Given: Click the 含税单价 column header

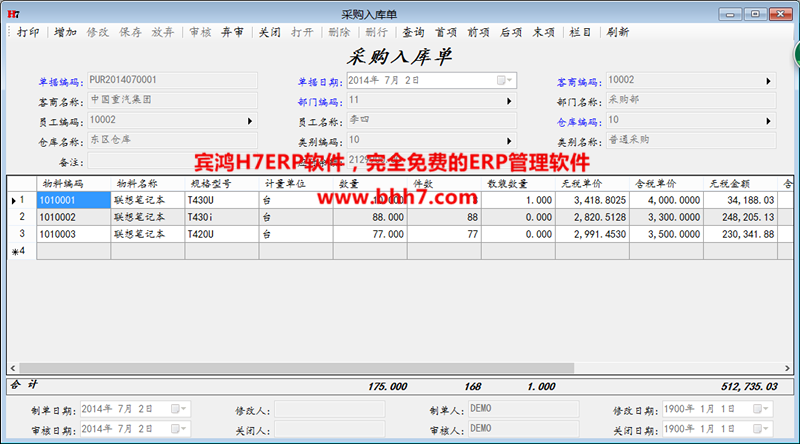Looking at the screenshot, I should [666, 184].
